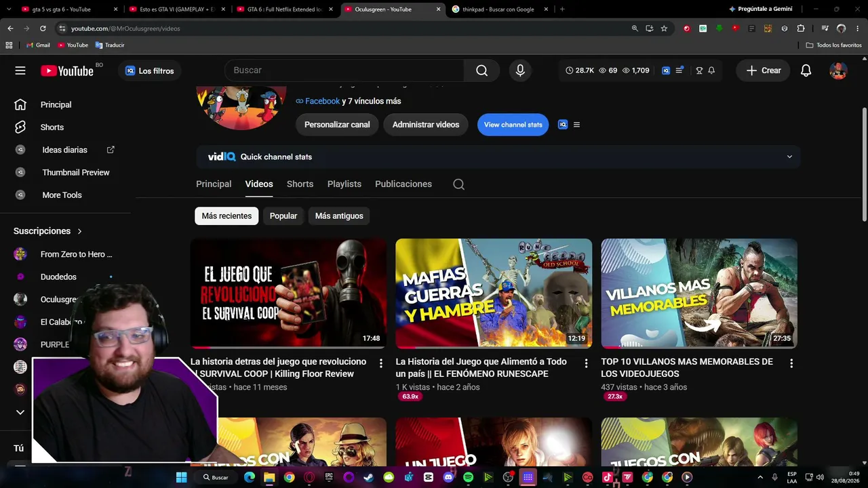Switch to the Publicaciones channel tab

pyautogui.click(x=403, y=184)
